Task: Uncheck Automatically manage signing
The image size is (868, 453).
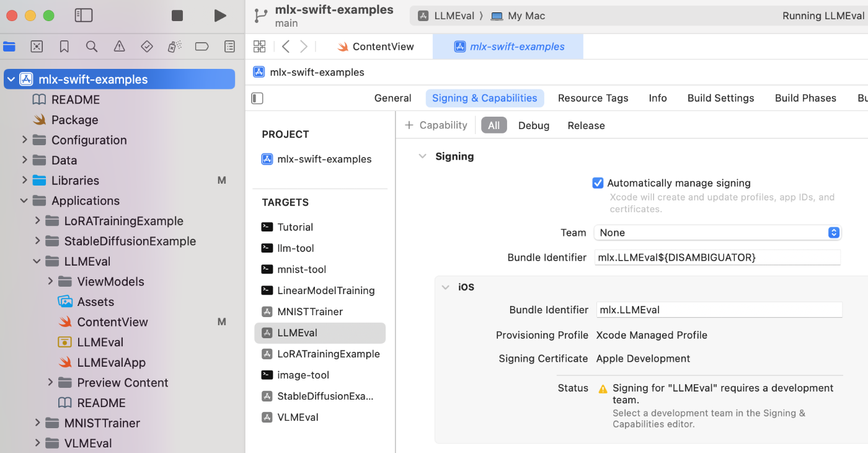Action: coord(598,183)
